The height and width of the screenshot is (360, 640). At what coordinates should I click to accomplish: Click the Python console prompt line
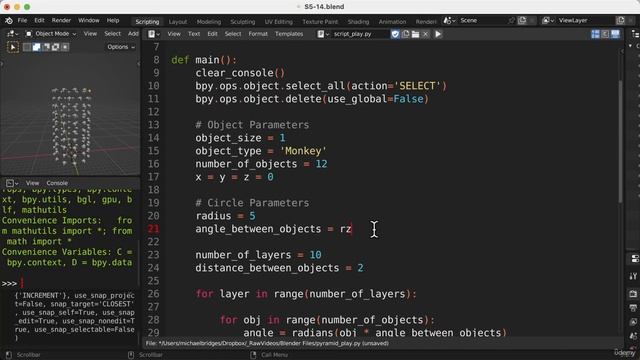click(69, 283)
